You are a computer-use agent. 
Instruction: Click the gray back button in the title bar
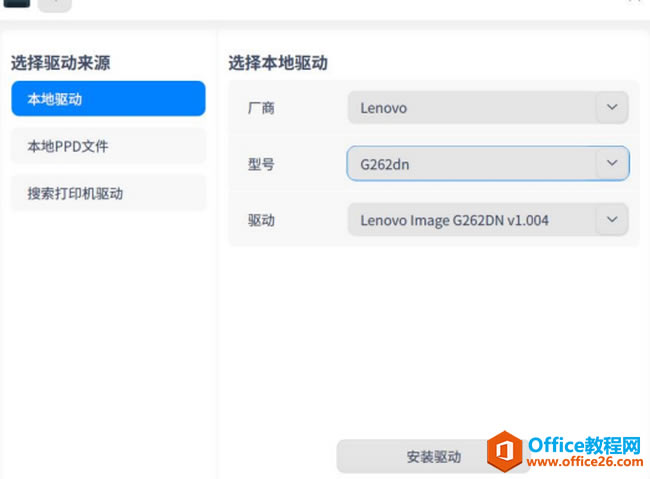pos(55,5)
